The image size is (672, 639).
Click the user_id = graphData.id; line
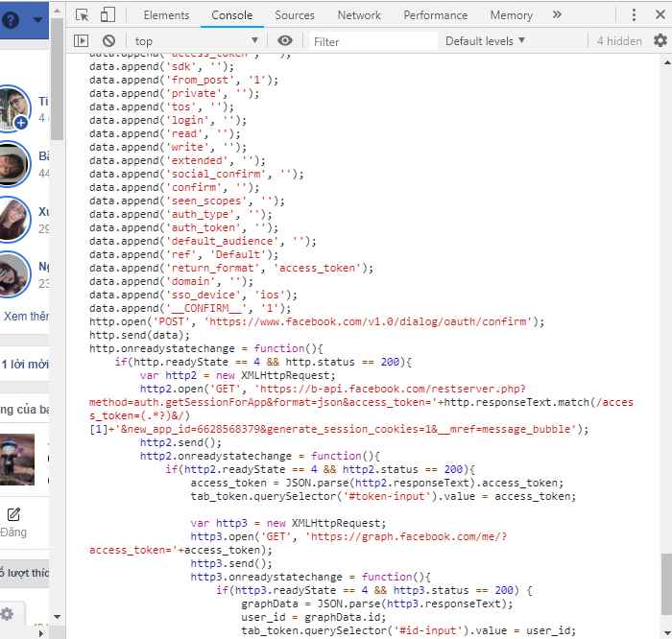pyautogui.click(x=314, y=617)
